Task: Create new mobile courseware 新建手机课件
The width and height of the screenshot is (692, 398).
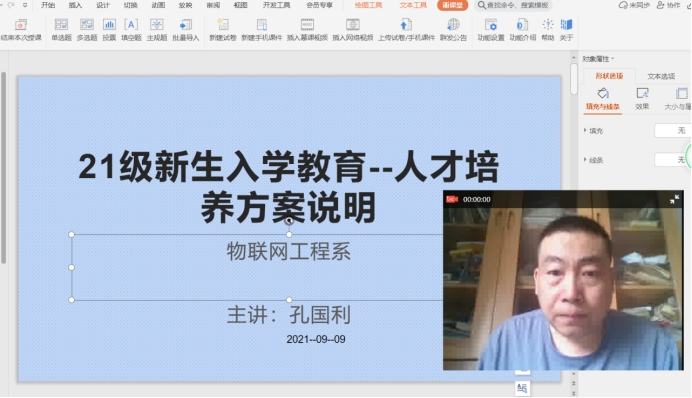Action: coord(261,30)
